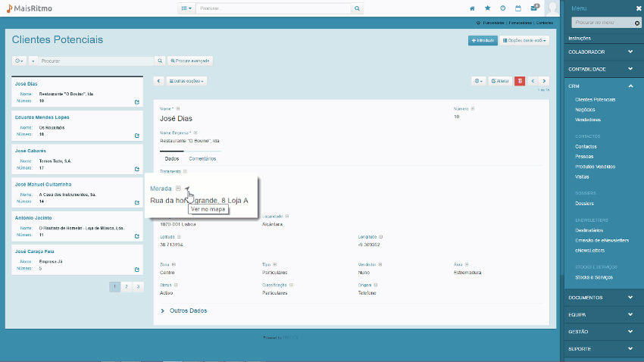Viewport: 644px width, 362px height.
Task: Go to the Home icon in top bar
Action: point(472,8)
